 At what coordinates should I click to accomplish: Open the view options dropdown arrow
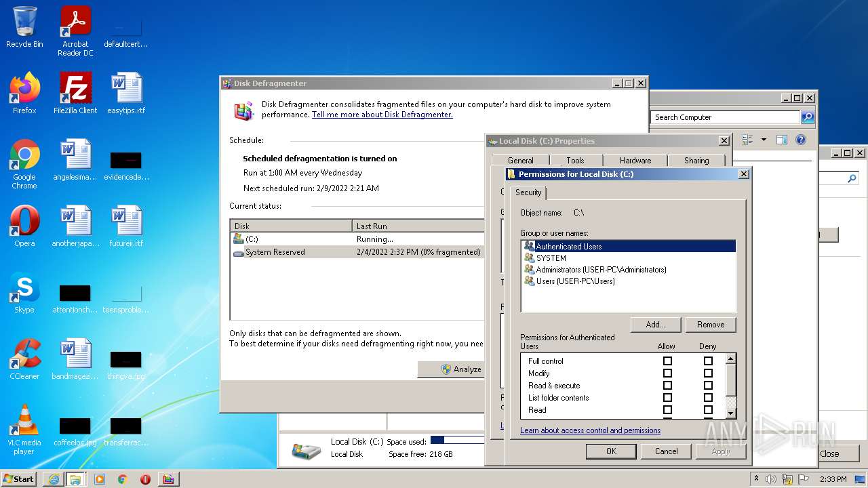coord(764,140)
